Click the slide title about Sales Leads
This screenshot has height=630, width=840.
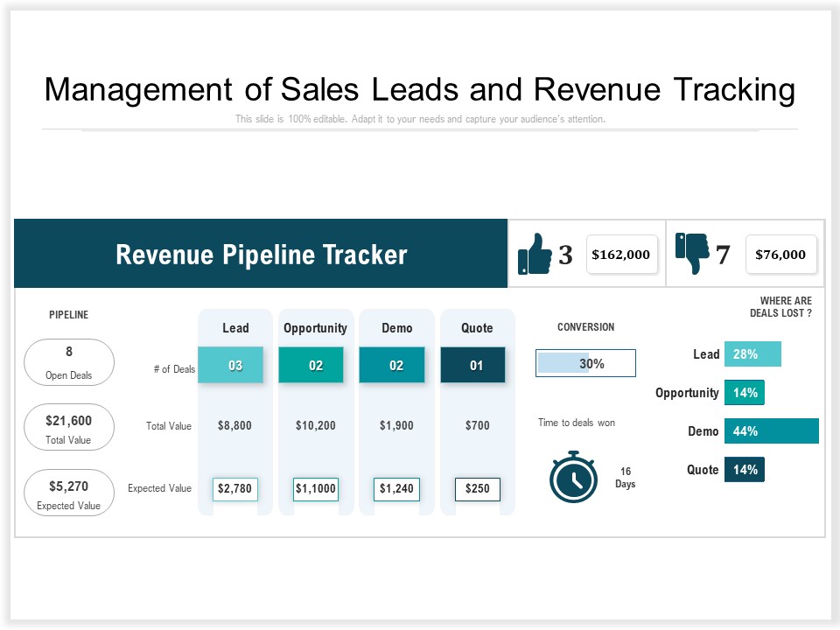(419, 89)
